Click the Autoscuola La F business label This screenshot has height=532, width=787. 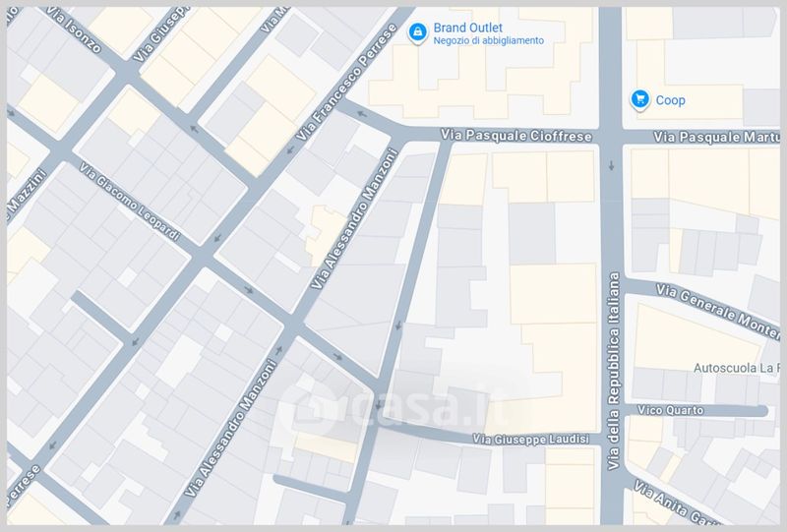pos(736,368)
